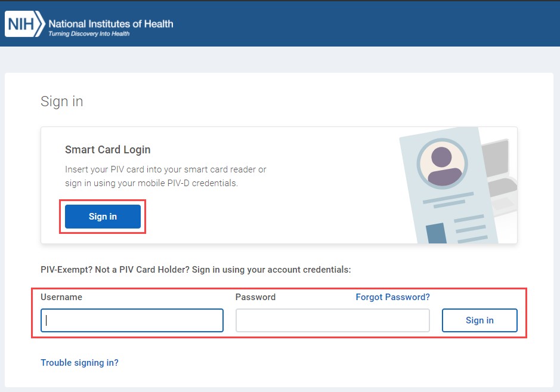Click the Smart Card Login heading

[107, 150]
